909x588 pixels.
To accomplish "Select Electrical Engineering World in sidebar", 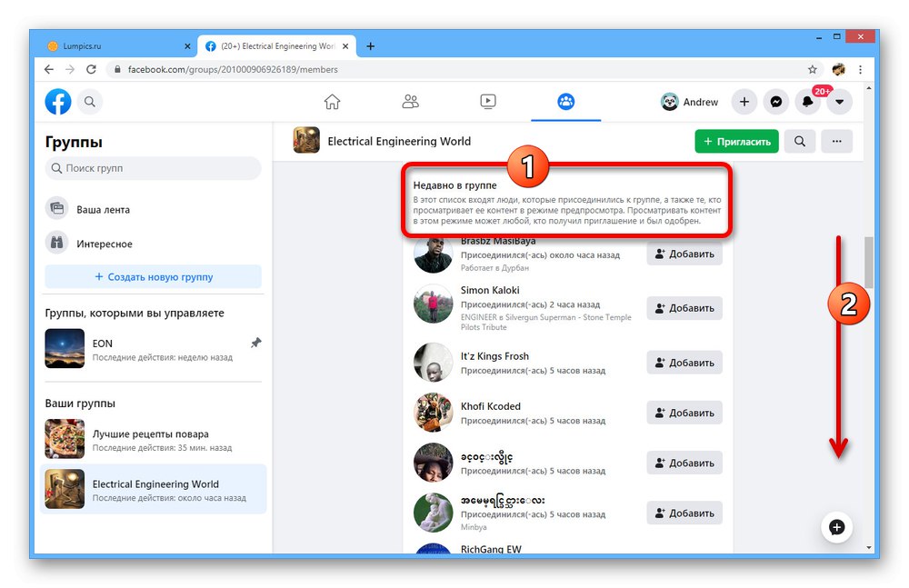I will 153,490.
